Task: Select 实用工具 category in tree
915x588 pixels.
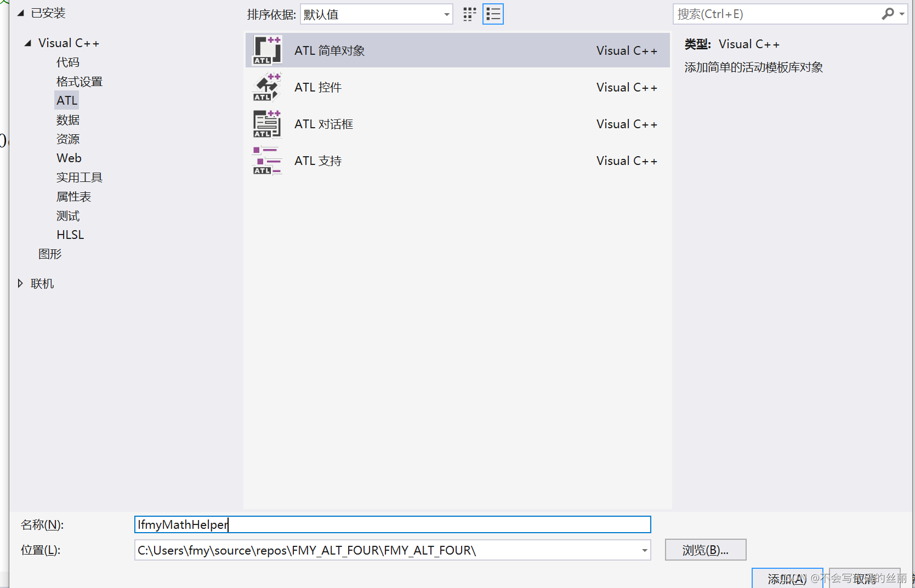Action: coord(79,178)
